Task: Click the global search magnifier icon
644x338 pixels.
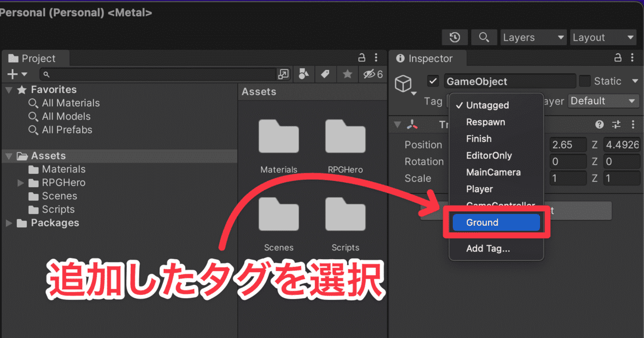Action: tap(484, 37)
